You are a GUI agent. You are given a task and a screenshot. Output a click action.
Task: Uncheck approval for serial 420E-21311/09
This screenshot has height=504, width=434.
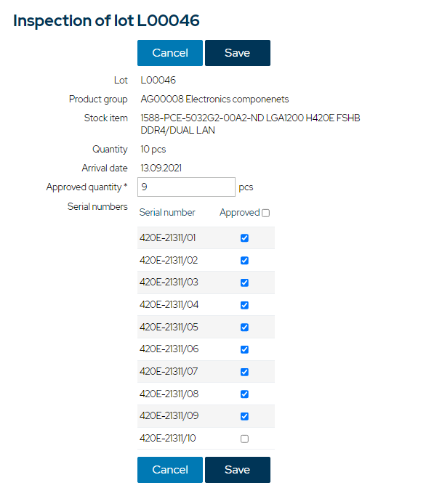(x=244, y=416)
